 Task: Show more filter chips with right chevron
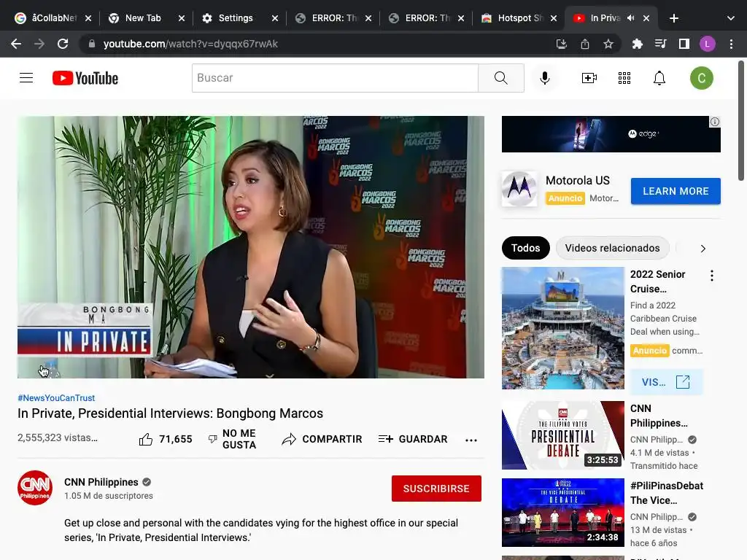click(703, 249)
